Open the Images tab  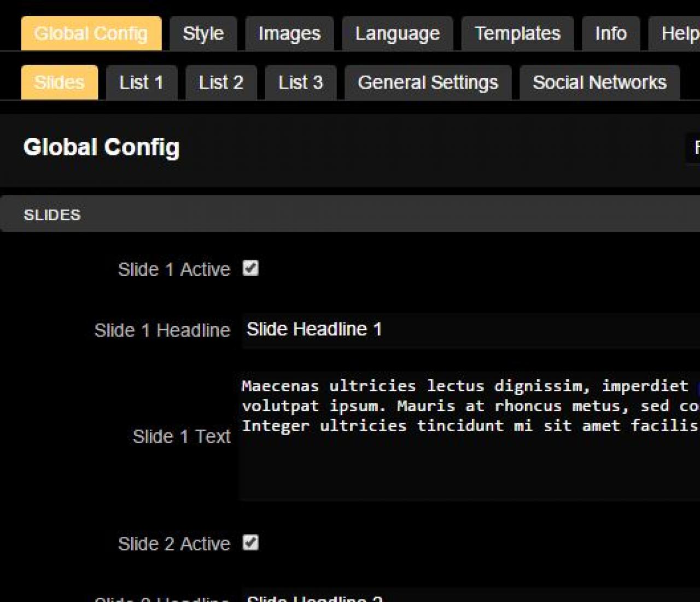289,34
